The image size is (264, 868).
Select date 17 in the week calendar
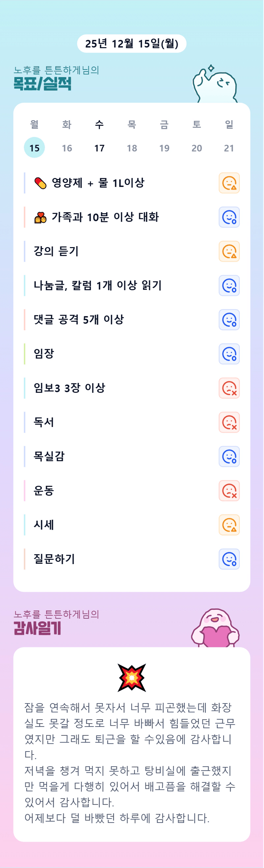coord(100,148)
